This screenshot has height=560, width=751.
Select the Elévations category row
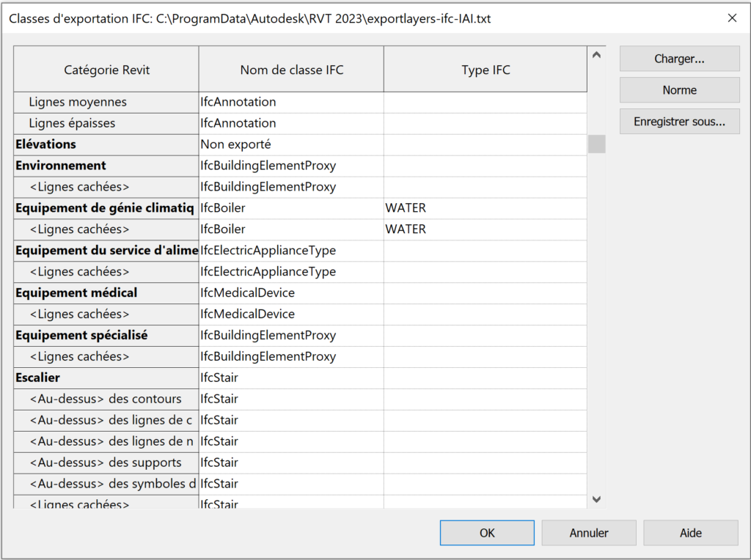tap(106, 144)
